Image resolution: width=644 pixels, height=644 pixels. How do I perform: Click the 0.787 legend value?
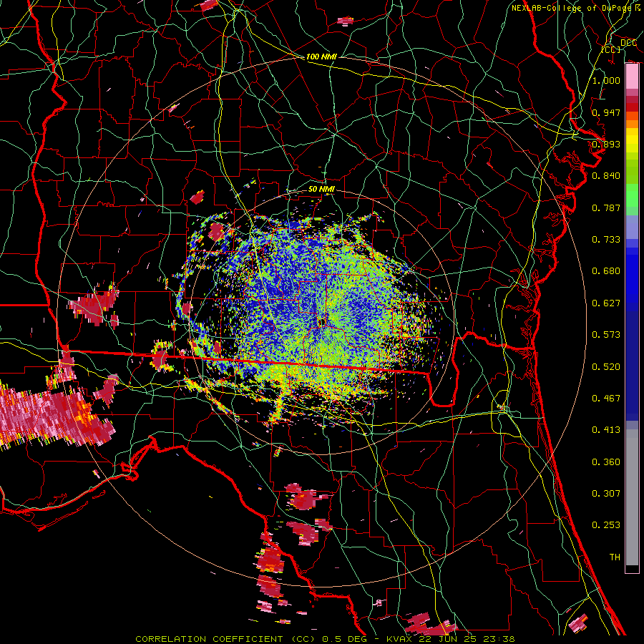[606, 208]
